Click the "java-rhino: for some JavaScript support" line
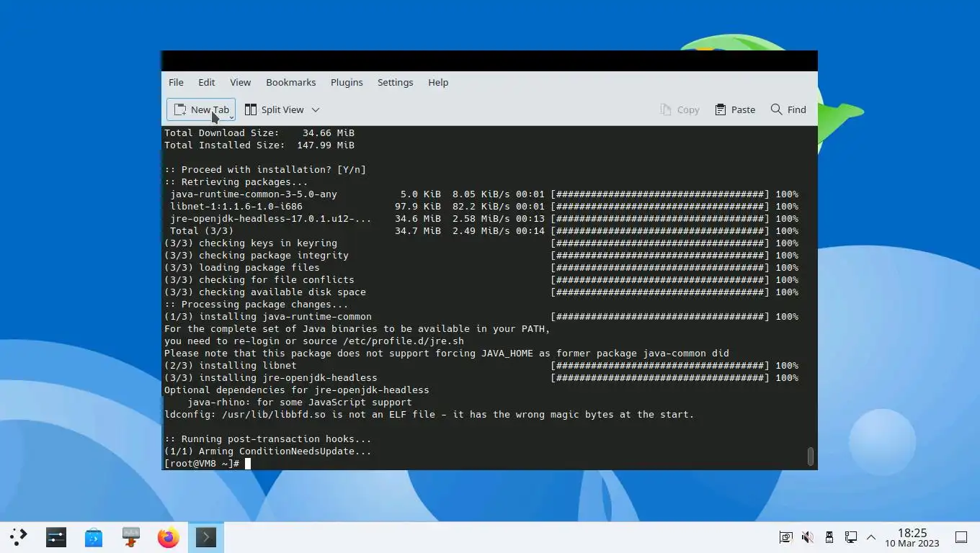Screen dimensions: 980x553 click(x=300, y=403)
